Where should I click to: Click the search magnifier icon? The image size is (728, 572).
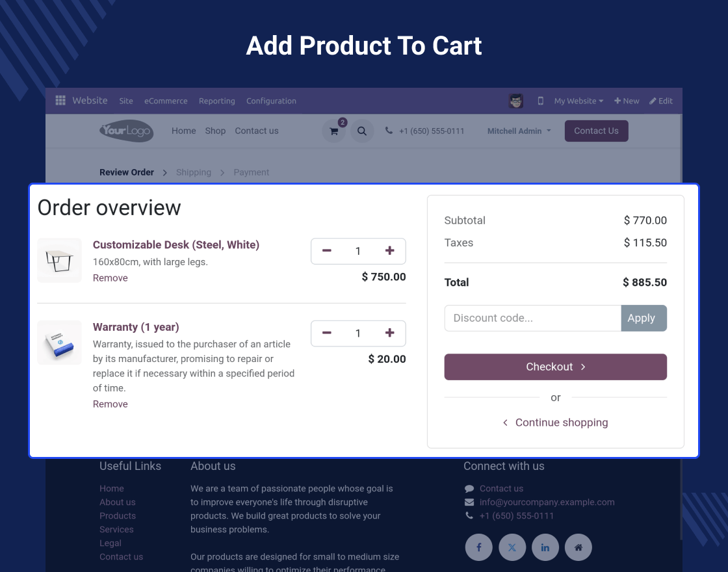point(362,131)
